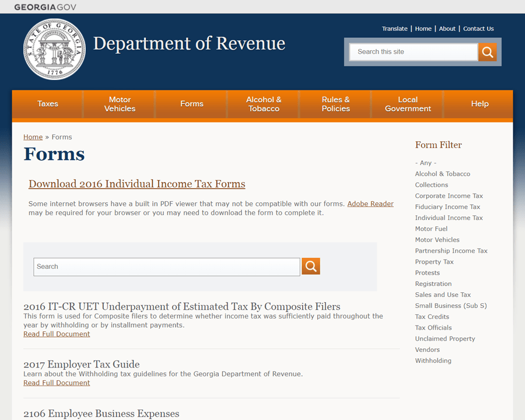
Task: Open the Local Government menu
Action: coord(407,103)
